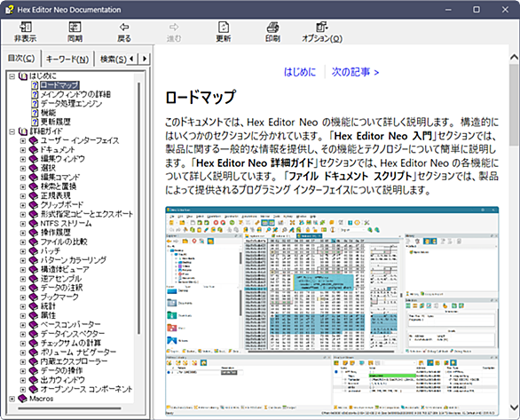Open the データインスペクター topic
The width and height of the screenshot is (520, 420).
pos(72,334)
